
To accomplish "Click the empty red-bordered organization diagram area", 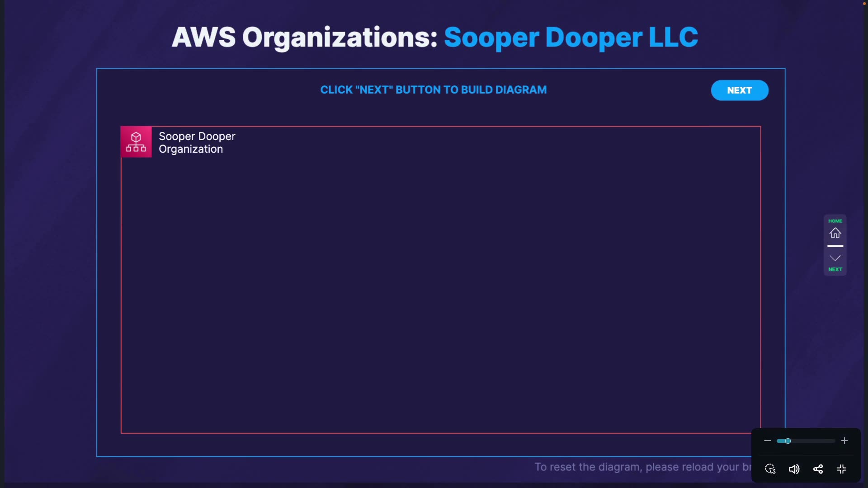I will (x=441, y=294).
